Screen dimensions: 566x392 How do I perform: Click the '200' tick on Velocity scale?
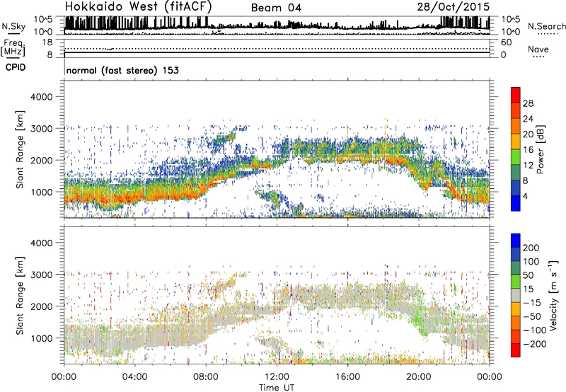(531, 248)
